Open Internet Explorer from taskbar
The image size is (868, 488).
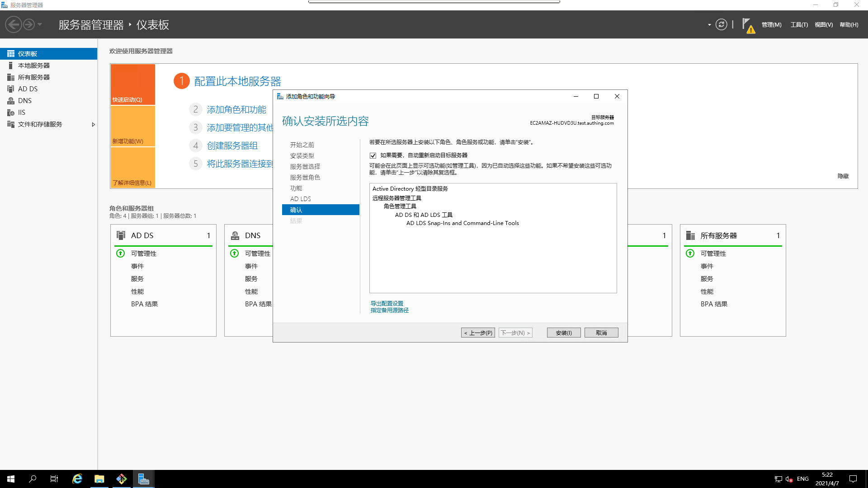77,479
